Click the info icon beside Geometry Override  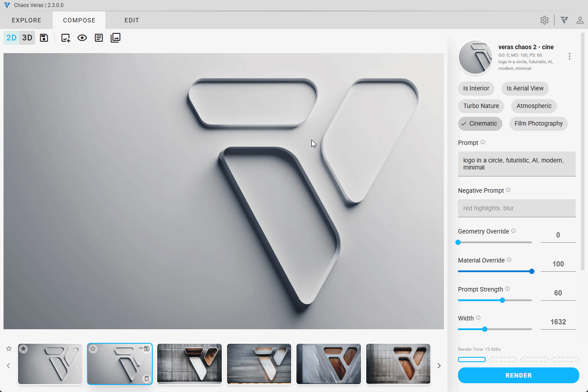coord(514,231)
